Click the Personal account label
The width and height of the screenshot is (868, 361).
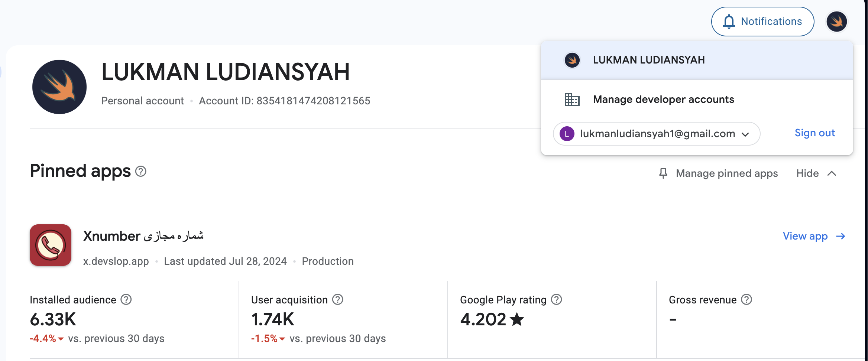click(x=142, y=101)
